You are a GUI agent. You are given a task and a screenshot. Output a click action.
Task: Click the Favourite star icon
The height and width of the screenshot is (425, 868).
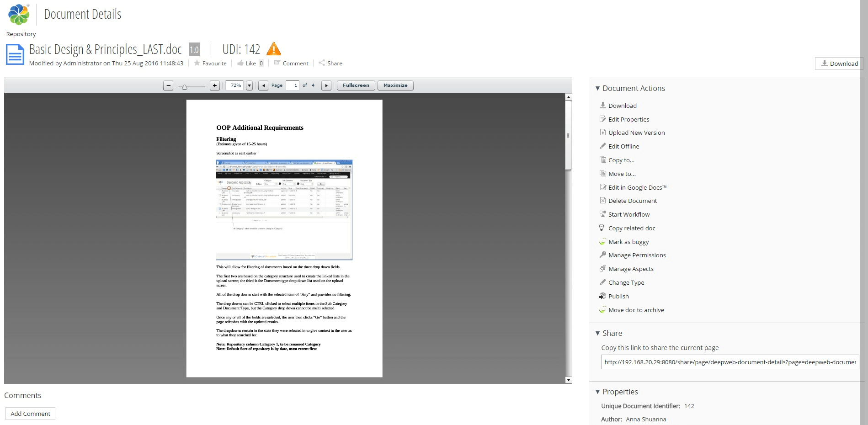tap(197, 63)
